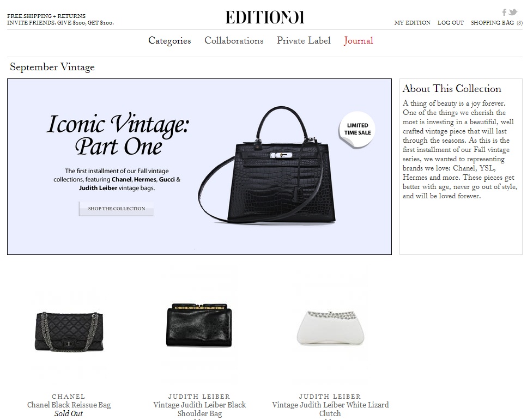This screenshot has height=420, width=527.
Task: Open the Judith Leiber black shoulder bag image
Action: tap(199, 325)
